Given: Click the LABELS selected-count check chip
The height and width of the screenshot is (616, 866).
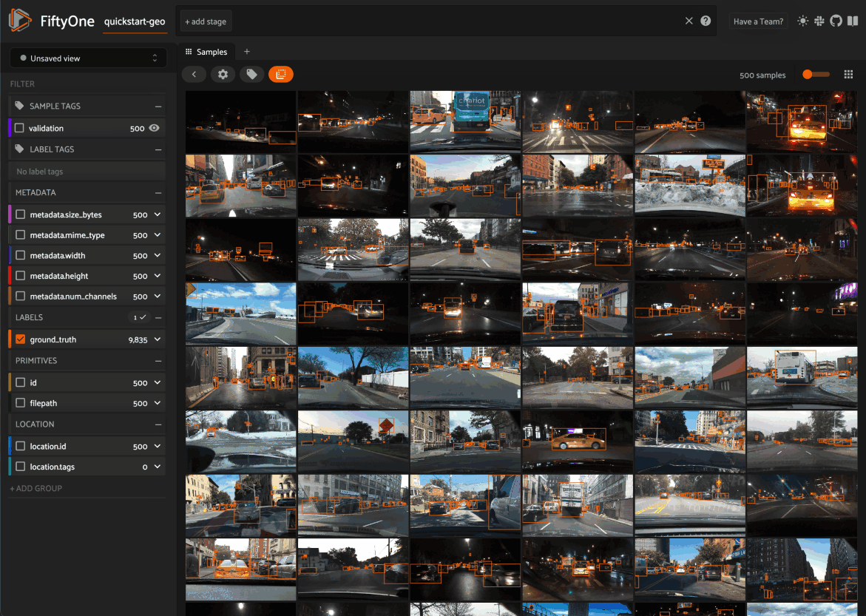Looking at the screenshot, I should pyautogui.click(x=140, y=317).
